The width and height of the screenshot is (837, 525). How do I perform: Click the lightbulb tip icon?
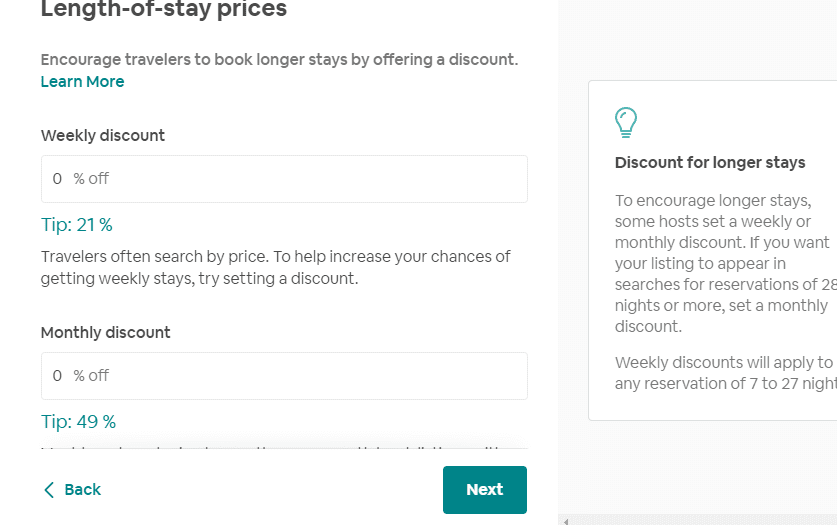[626, 123]
